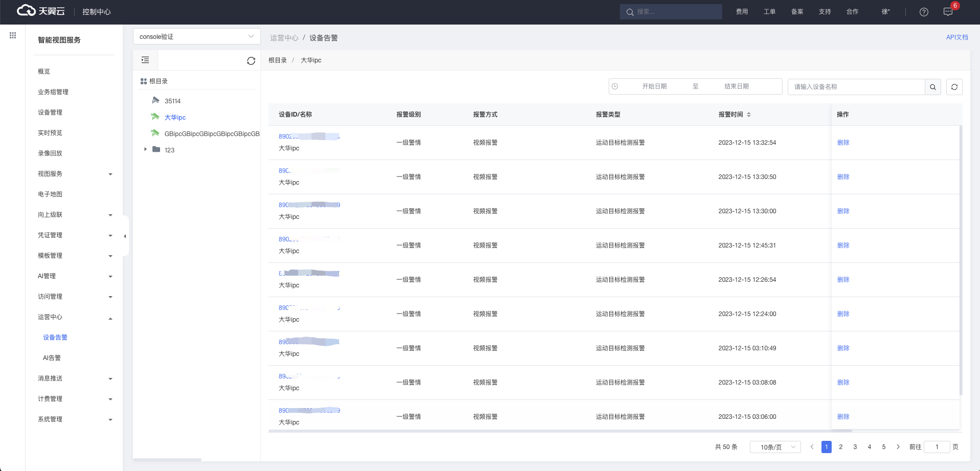Select 设备管理 in the sidebar
The width and height of the screenshot is (980, 471).
[x=50, y=113]
